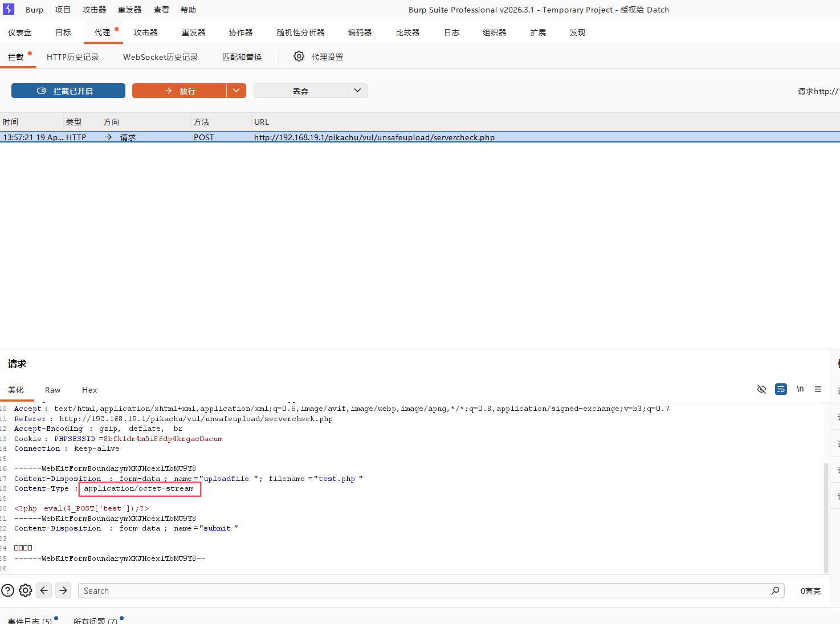The width and height of the screenshot is (840, 624).
Task: Open the 随机性分析器 tab
Action: pos(300,32)
